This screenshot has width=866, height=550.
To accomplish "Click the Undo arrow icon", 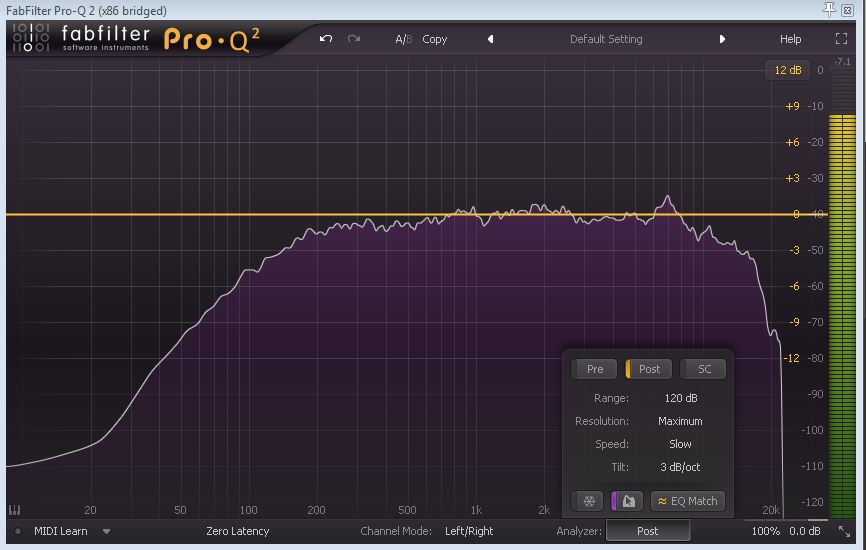I will click(x=326, y=39).
